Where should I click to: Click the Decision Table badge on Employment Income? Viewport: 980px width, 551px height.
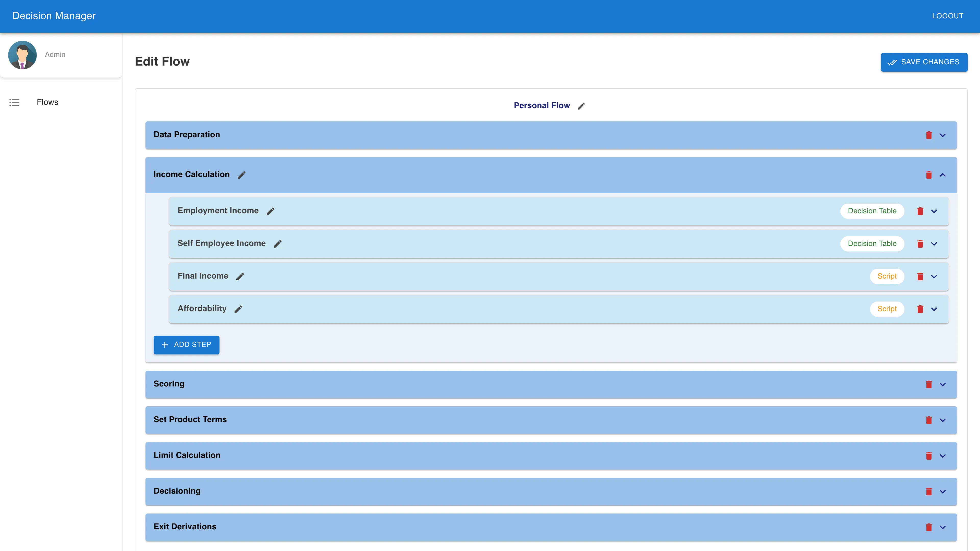(x=872, y=211)
